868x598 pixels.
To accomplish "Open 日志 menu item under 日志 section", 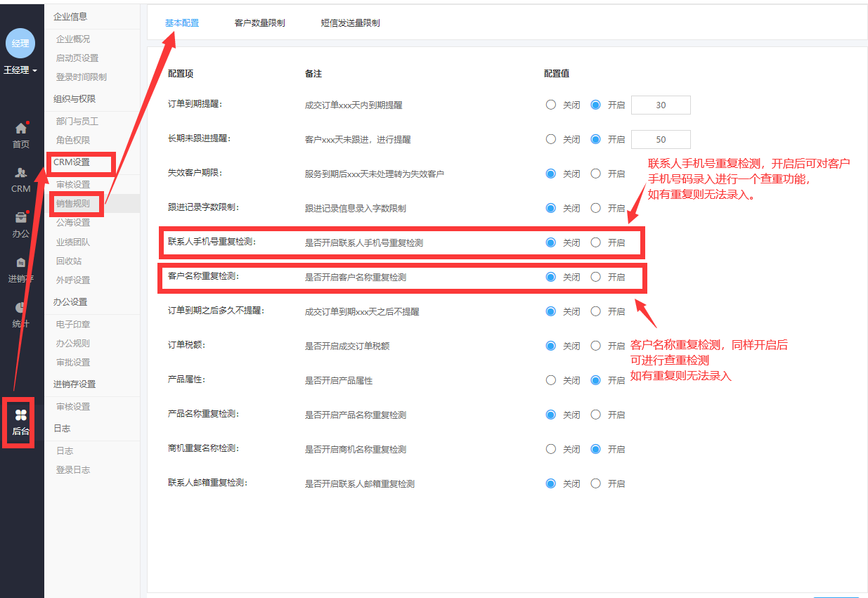I will (x=65, y=451).
